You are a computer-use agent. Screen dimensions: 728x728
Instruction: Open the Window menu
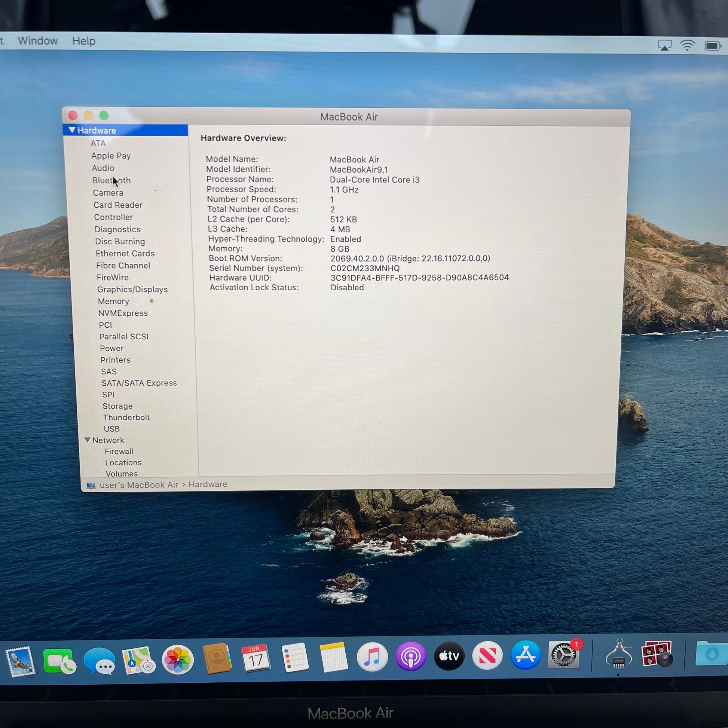[38, 41]
